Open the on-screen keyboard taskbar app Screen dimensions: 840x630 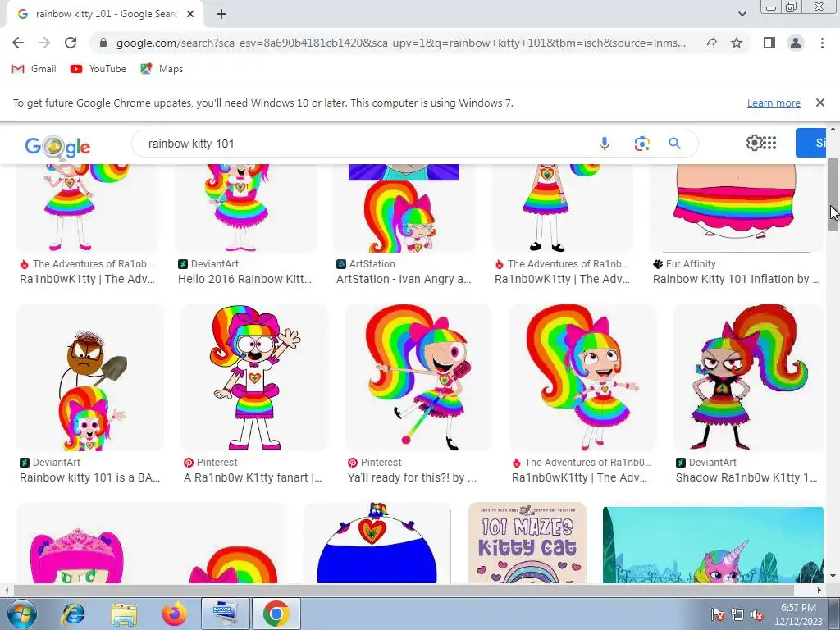(225, 614)
